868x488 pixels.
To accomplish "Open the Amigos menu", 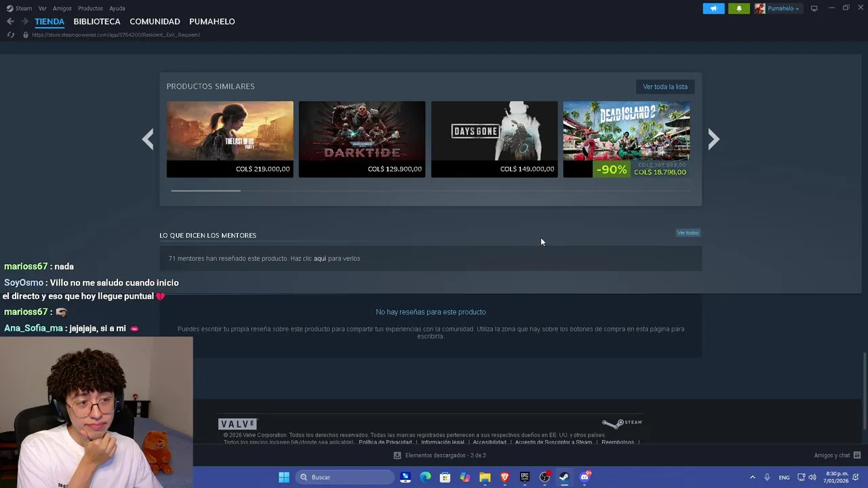I will coord(62,8).
